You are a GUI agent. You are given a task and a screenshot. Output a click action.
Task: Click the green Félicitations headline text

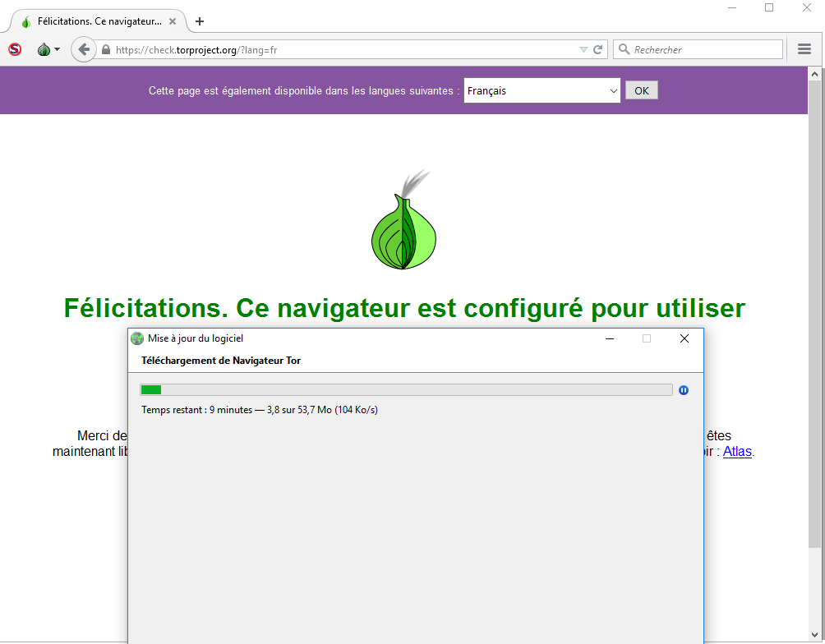point(404,308)
